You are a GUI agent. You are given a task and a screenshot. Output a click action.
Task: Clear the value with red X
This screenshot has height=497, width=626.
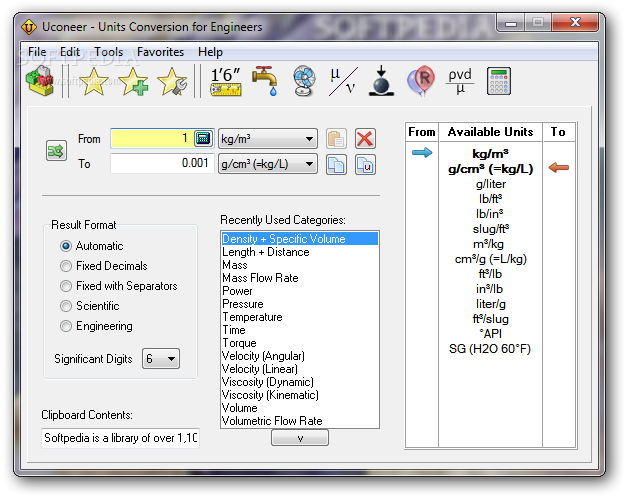pyautogui.click(x=365, y=139)
